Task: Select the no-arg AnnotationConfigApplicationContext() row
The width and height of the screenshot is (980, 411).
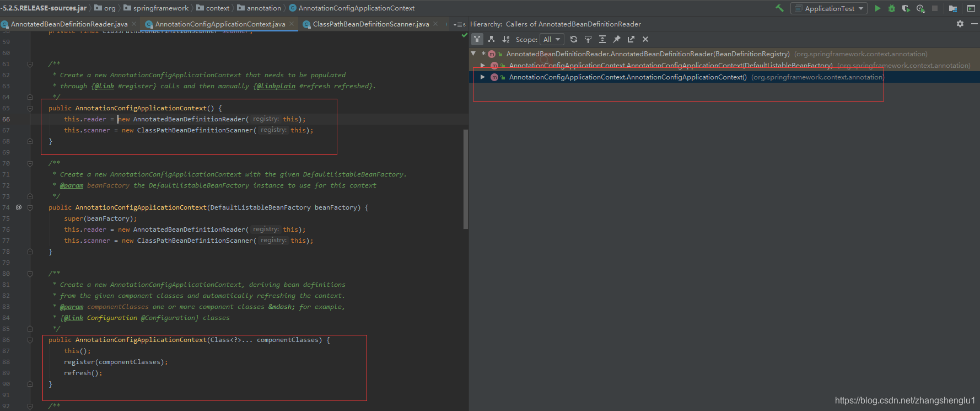Action: pos(725,77)
